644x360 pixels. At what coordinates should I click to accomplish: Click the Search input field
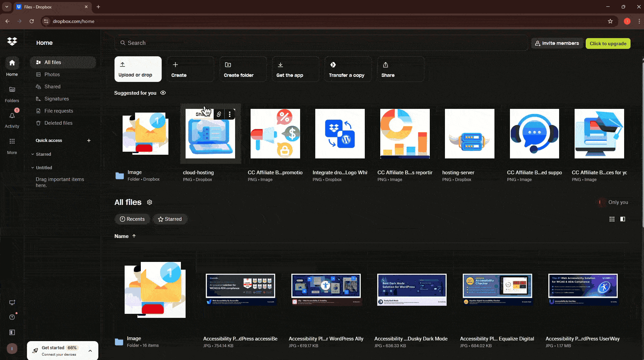click(321, 43)
